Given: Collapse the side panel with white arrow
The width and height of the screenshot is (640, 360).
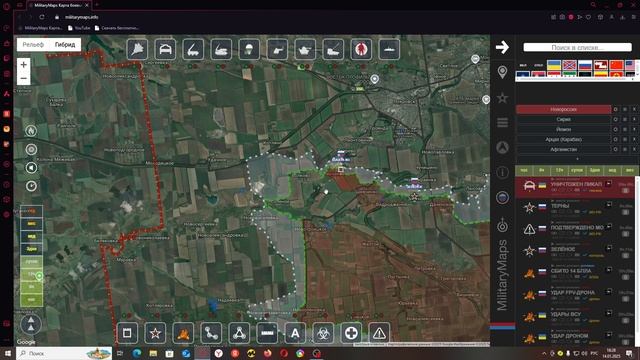Looking at the screenshot, I should [502, 47].
